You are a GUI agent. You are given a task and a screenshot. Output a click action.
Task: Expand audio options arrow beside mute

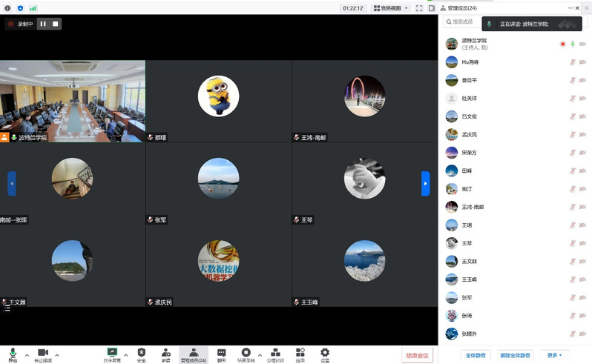pos(27,354)
